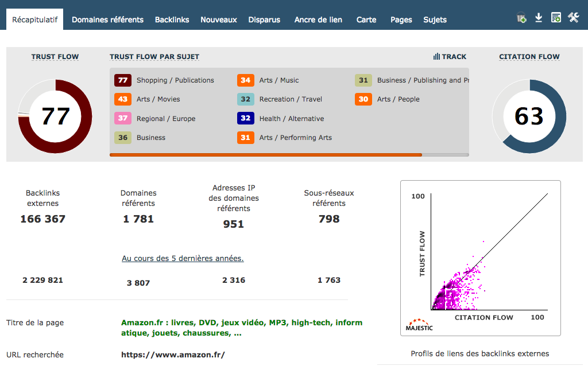The height and width of the screenshot is (366, 588).
Task: Select the Shopping / Publications topic label
Action: click(x=175, y=80)
